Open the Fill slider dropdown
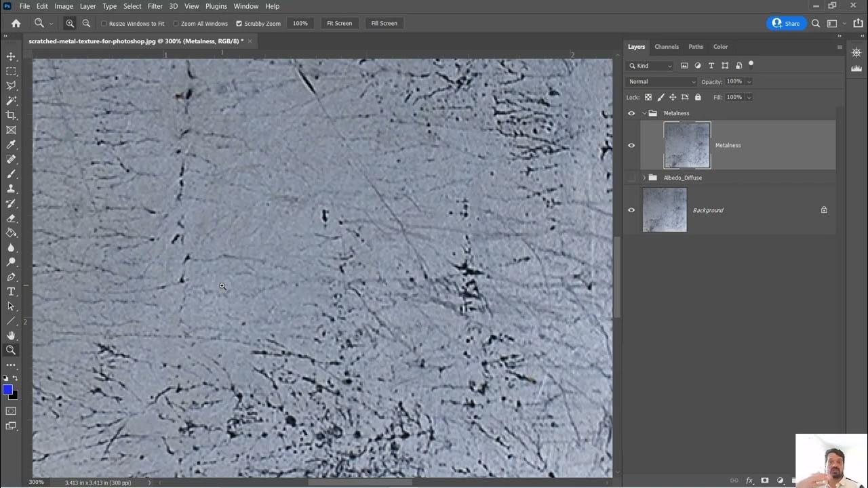 749,97
